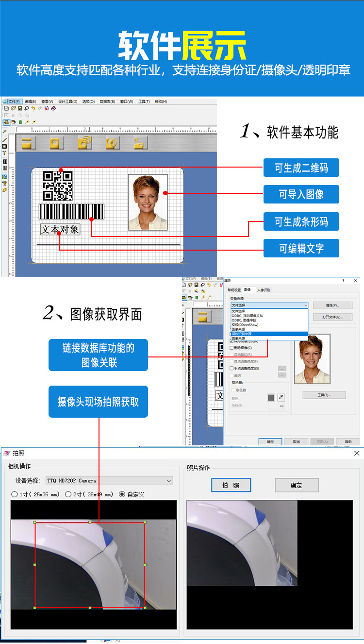Toggle 手动调整亮度(S) checkbox
The height and width of the screenshot is (644, 364).
[x=231, y=368]
